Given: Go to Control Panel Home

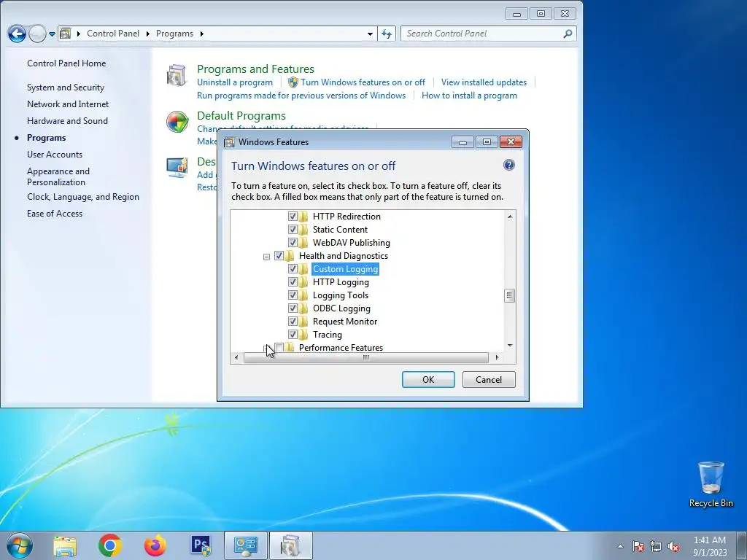Looking at the screenshot, I should tap(66, 63).
